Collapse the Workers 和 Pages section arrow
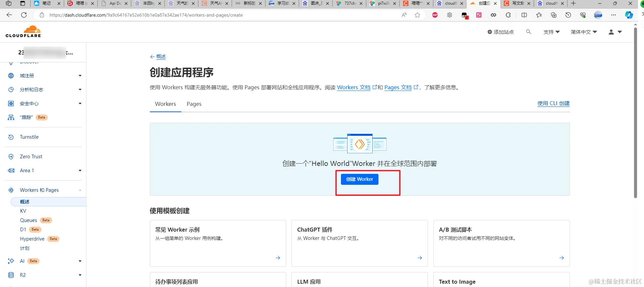 click(80, 190)
